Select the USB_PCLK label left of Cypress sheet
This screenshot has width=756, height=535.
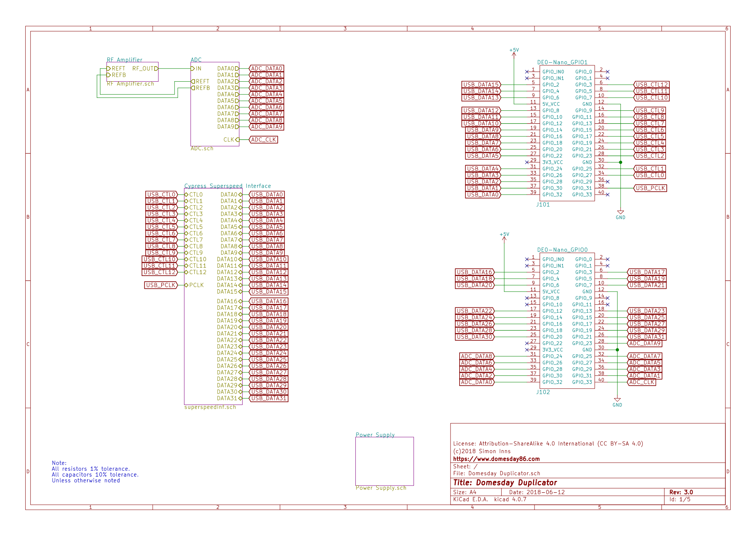pyautogui.click(x=161, y=285)
